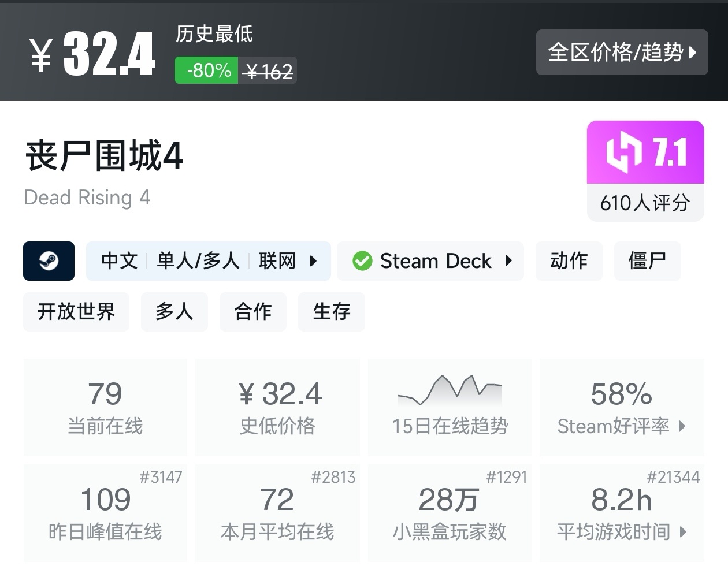Open the 610人评分 rating count

645,203
